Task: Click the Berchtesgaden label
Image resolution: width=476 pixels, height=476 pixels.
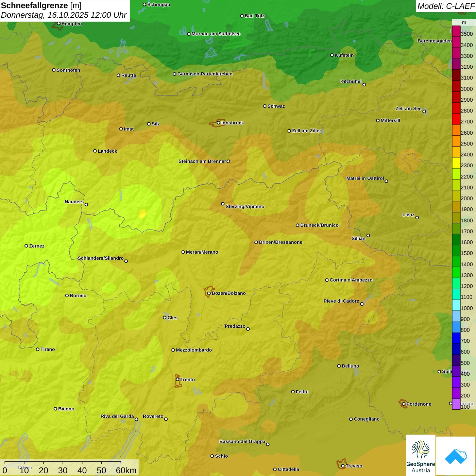Action: coord(435,41)
